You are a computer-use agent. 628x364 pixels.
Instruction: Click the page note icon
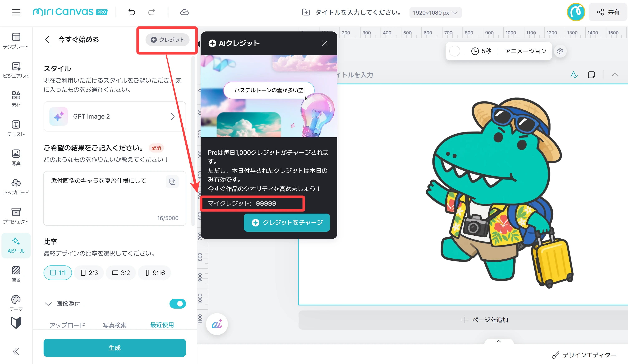591,75
